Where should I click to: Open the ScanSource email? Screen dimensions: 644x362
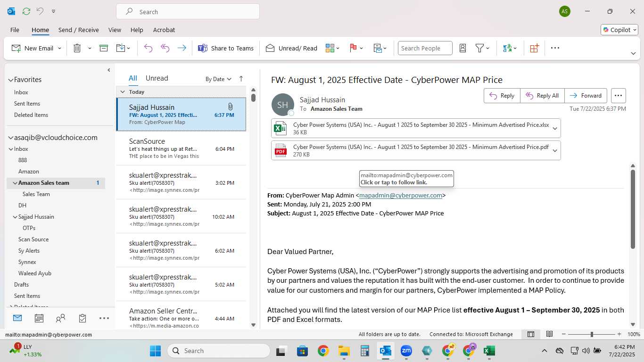tap(181, 148)
